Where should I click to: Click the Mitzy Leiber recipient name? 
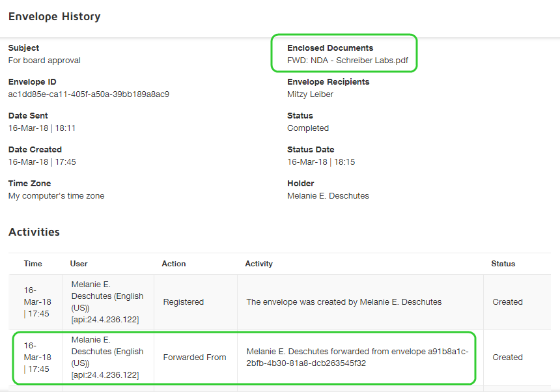coord(310,94)
